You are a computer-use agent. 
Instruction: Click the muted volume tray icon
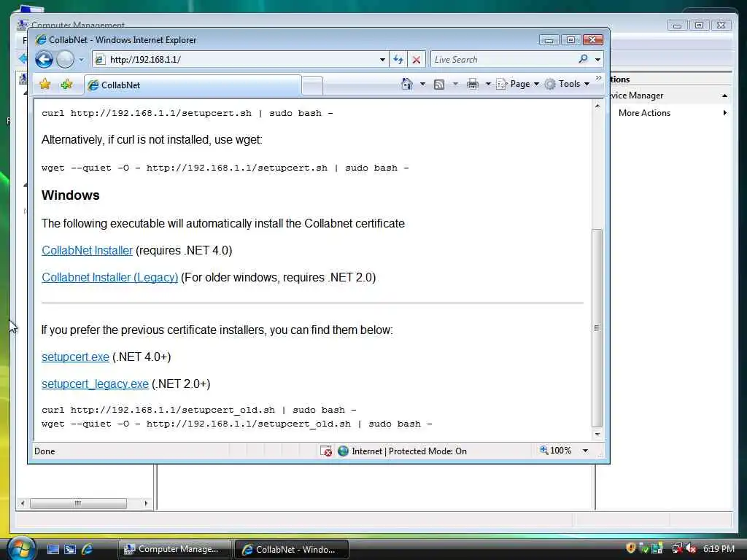(691, 548)
